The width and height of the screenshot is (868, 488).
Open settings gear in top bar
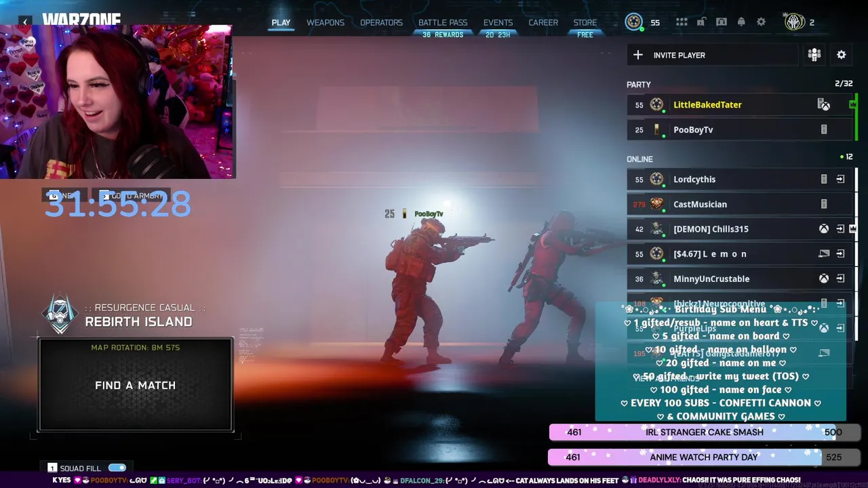point(761,22)
